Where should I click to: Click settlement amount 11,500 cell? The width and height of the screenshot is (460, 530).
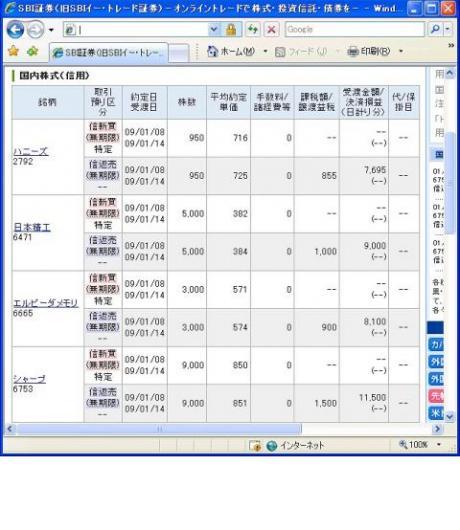click(364, 403)
